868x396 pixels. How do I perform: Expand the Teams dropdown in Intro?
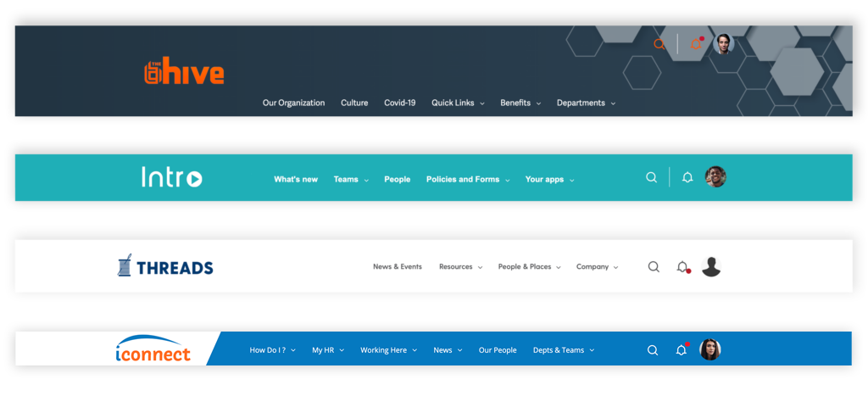[351, 180]
